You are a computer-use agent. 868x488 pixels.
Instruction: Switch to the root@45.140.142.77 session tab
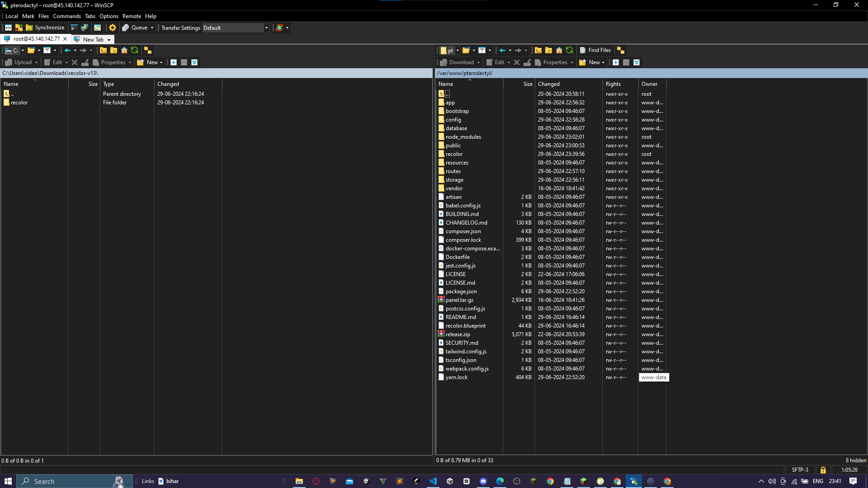[x=35, y=39]
